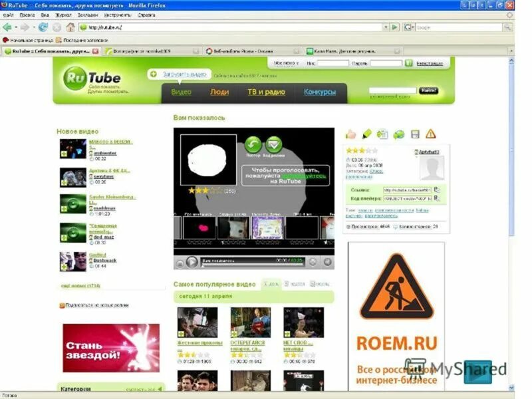The width and height of the screenshot is (532, 399).
Task: Open the Начальная страница bookmark
Action: (x=28, y=40)
